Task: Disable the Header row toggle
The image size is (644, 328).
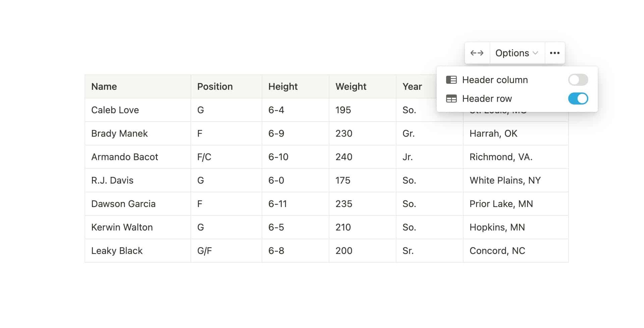Action: coord(578,99)
